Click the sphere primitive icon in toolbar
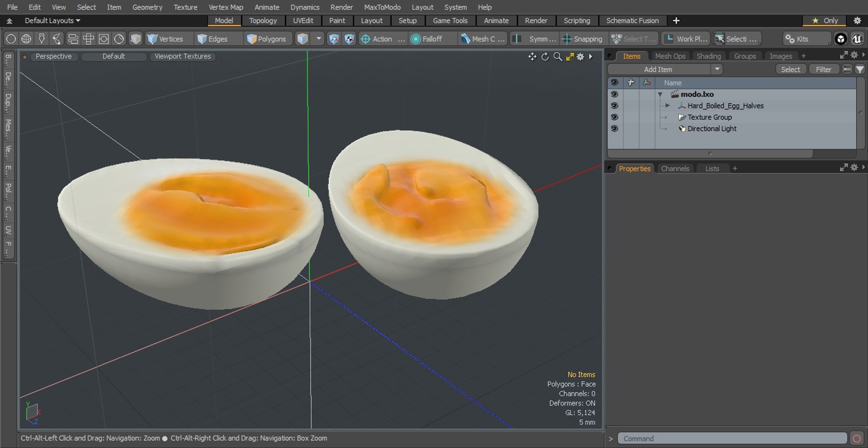 [x=11, y=39]
